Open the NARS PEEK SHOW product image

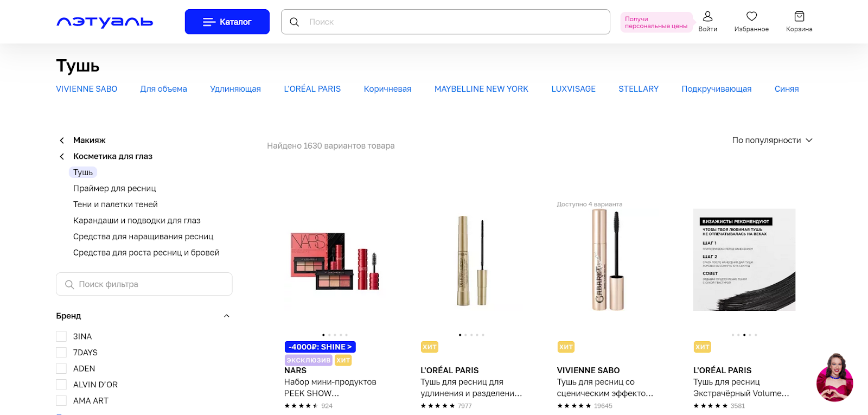[335, 261]
